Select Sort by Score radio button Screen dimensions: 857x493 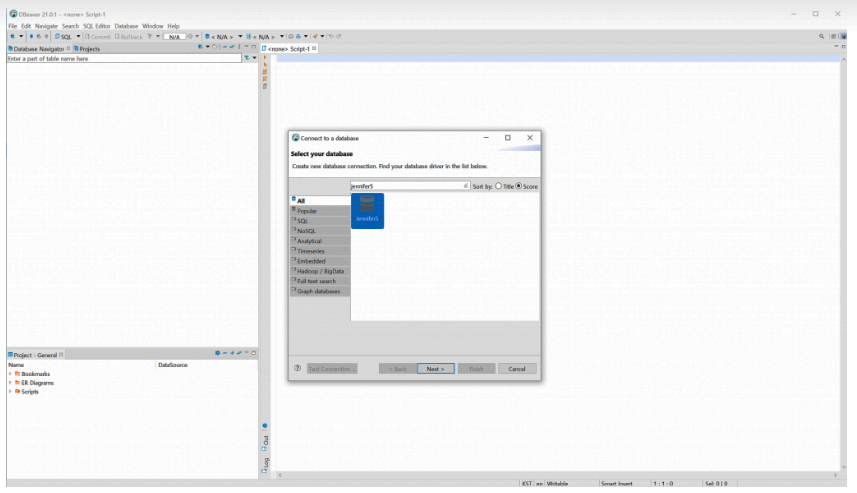tap(519, 186)
